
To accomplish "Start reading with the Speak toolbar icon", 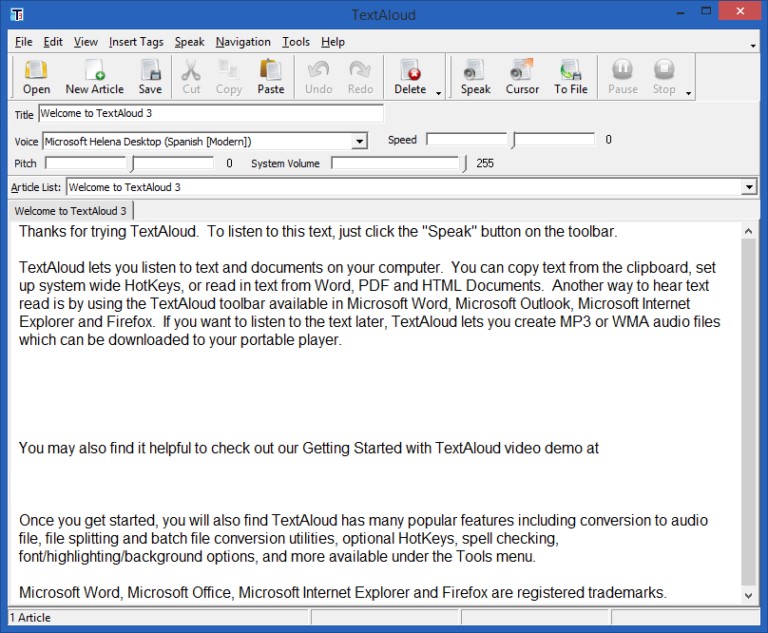I will 475,77.
